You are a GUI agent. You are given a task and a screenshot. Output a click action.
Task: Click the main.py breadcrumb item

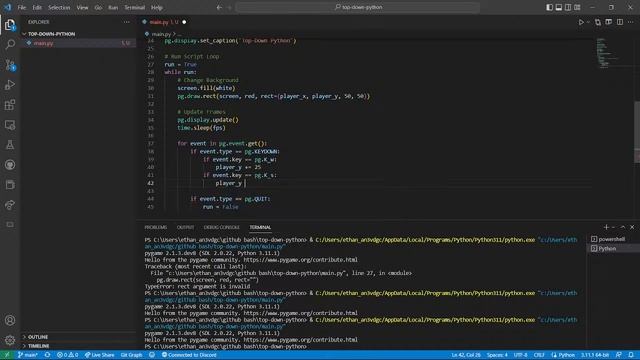pyautogui.click(x=161, y=34)
